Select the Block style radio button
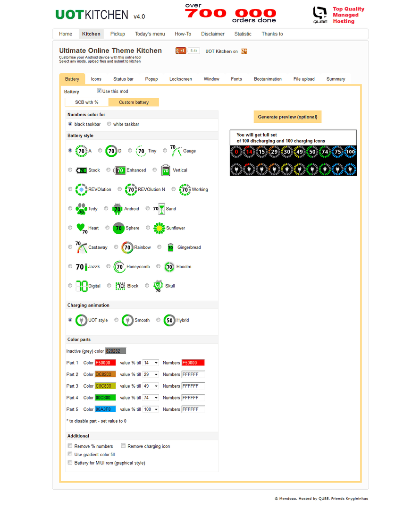Viewport: 420px width, 510px height. (x=109, y=286)
